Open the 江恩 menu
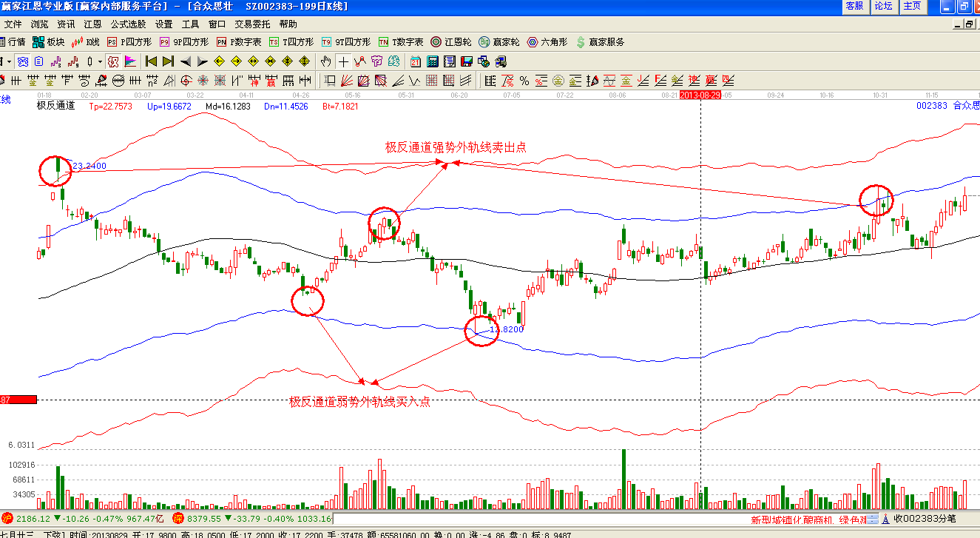 (92, 24)
